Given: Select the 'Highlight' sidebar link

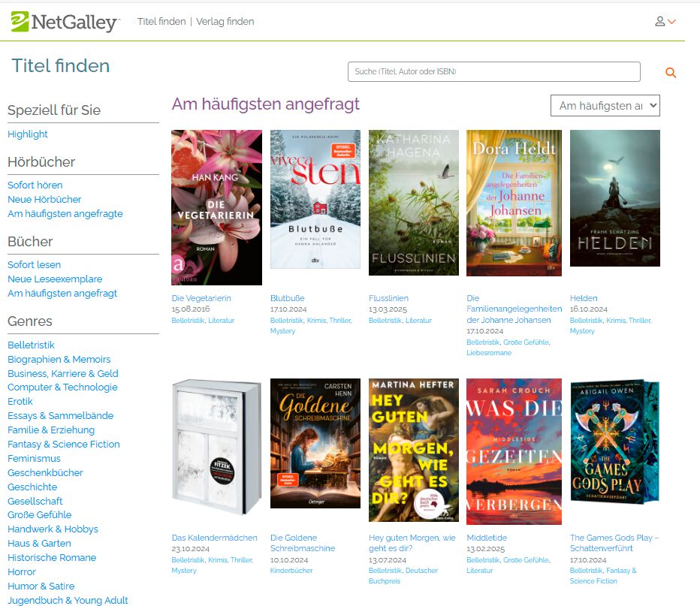Looking at the screenshot, I should click(28, 134).
